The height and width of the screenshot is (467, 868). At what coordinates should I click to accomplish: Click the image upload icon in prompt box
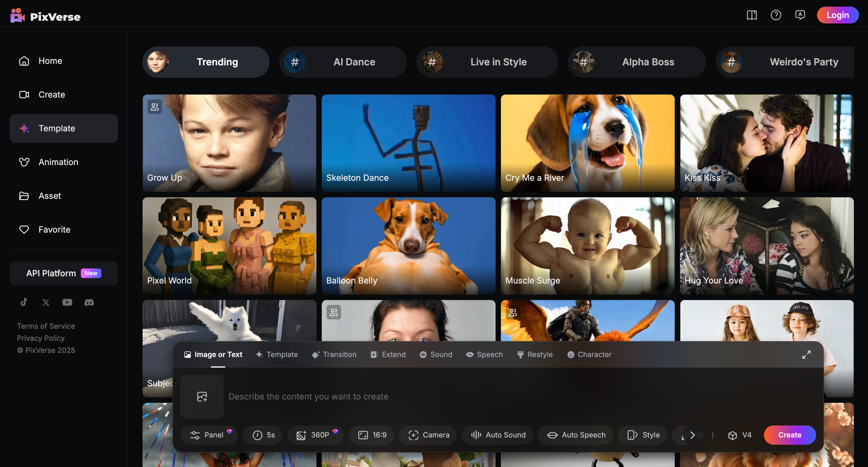(x=202, y=396)
